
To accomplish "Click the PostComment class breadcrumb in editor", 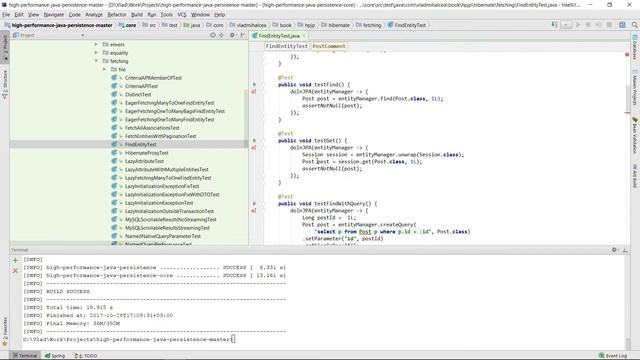I will click(x=329, y=46).
